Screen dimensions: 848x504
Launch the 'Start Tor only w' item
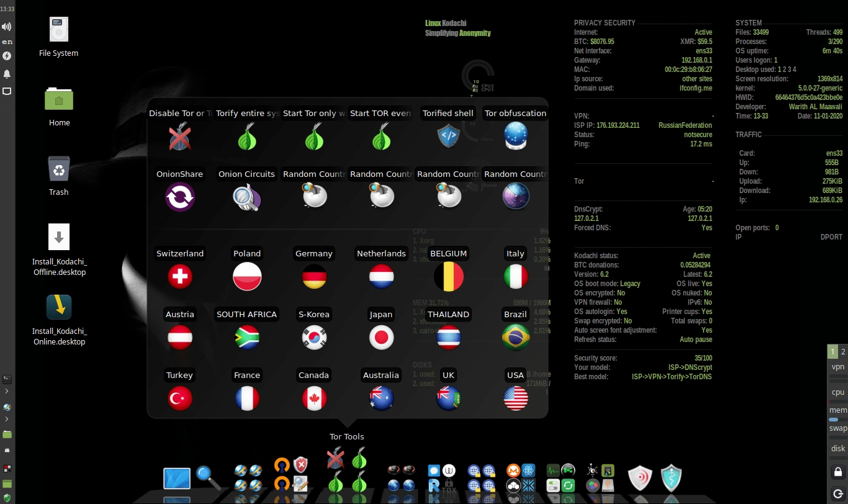(314, 136)
